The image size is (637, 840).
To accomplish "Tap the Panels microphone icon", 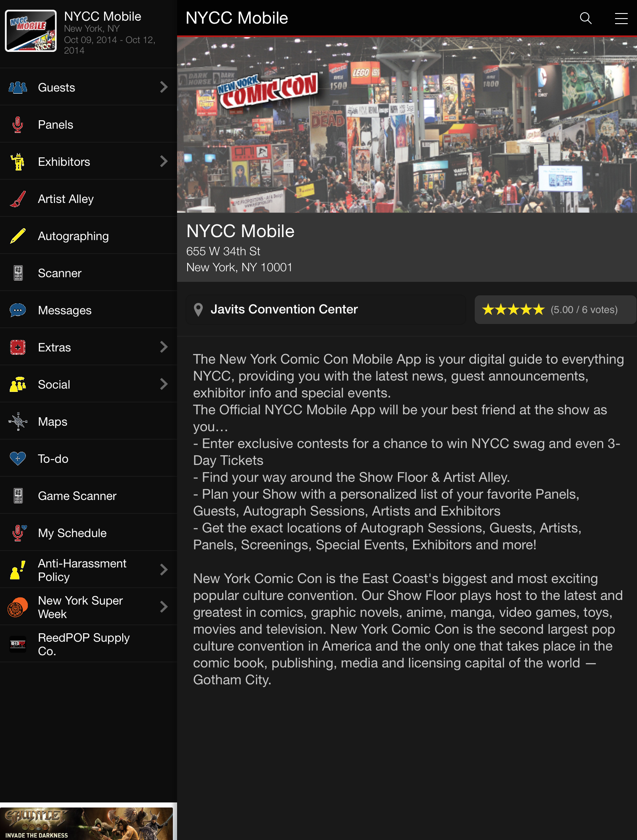I will [x=18, y=124].
